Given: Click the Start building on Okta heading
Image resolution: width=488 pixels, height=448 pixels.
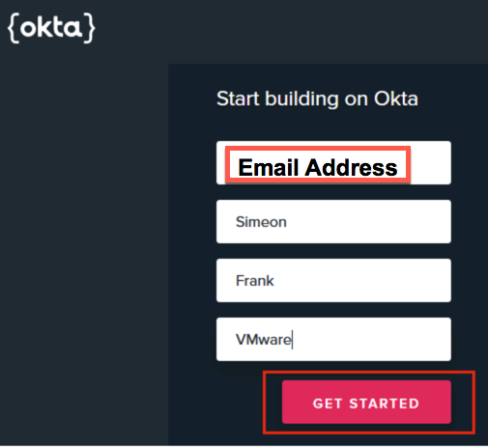Looking at the screenshot, I should pyautogui.click(x=317, y=98).
